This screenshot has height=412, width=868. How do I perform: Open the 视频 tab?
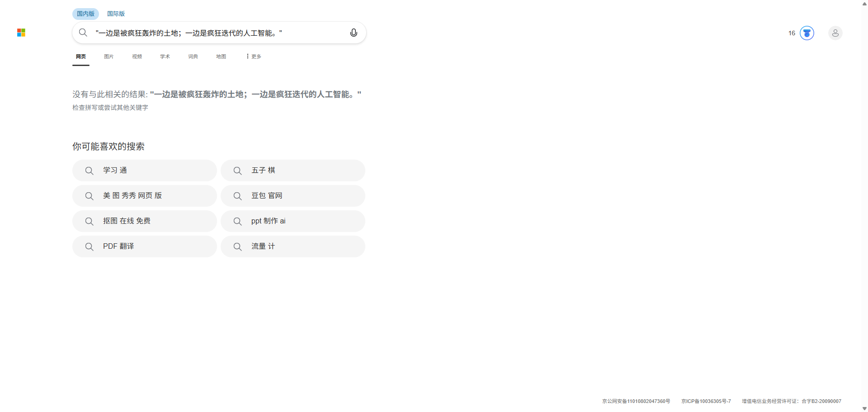point(137,57)
